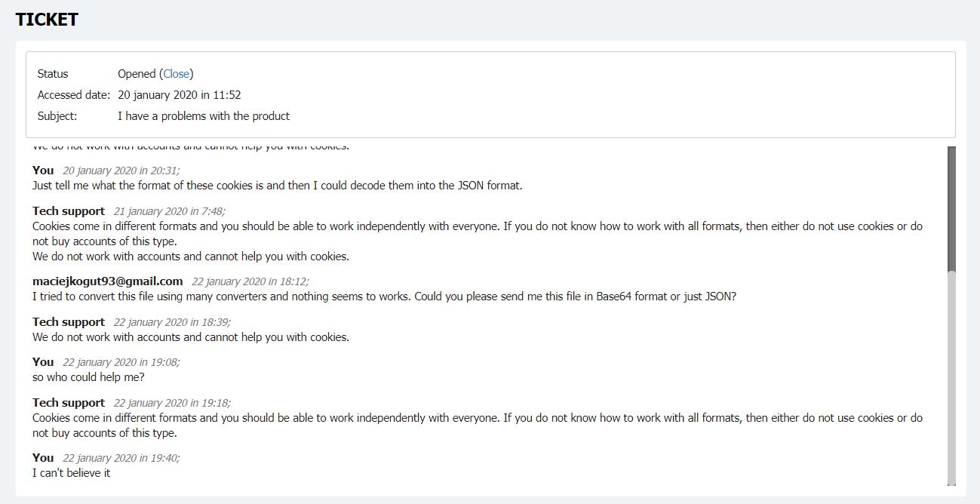
Task: Click the message about decoding cookies into JSON format
Action: coord(278,186)
